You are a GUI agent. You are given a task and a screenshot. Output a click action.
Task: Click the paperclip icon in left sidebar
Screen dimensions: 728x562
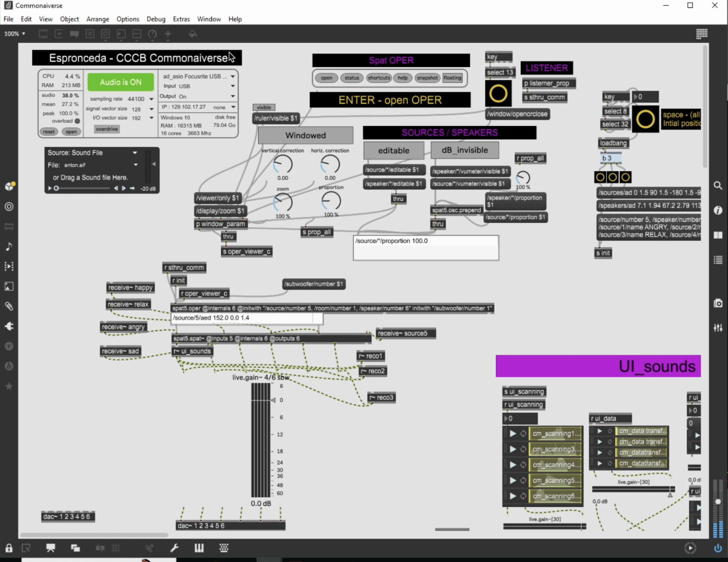coord(9,306)
